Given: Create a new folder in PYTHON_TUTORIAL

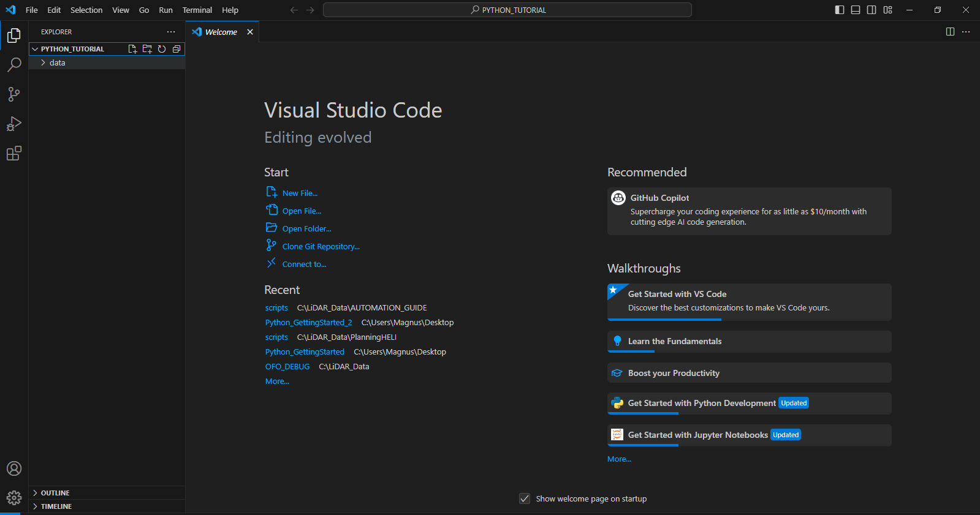Looking at the screenshot, I should (147, 49).
